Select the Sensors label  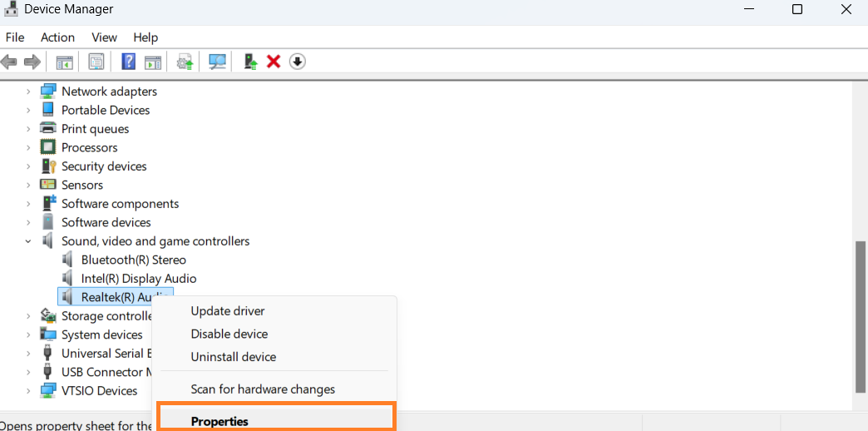pyautogui.click(x=82, y=185)
